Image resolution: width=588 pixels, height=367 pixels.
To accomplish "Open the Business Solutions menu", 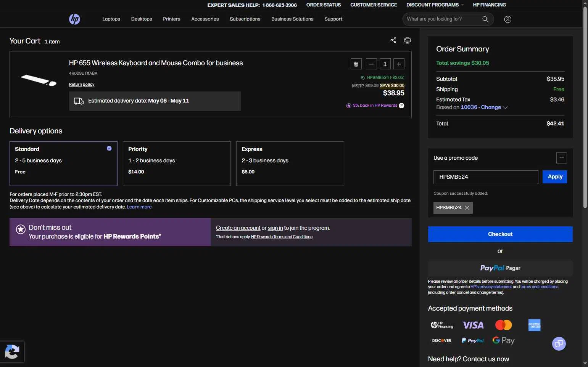I will [x=292, y=19].
